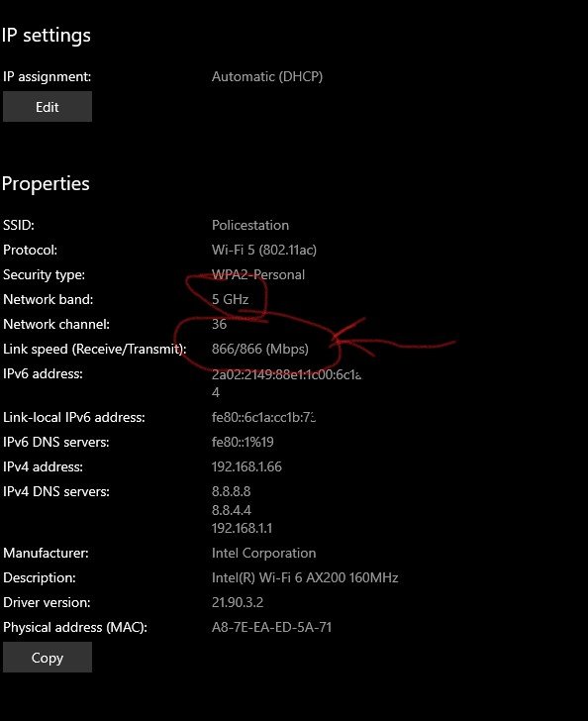Click the Intel(R) Wi-Fi 6 AX200 160MHz description
Image resolution: width=588 pixels, height=721 pixels.
click(305, 577)
